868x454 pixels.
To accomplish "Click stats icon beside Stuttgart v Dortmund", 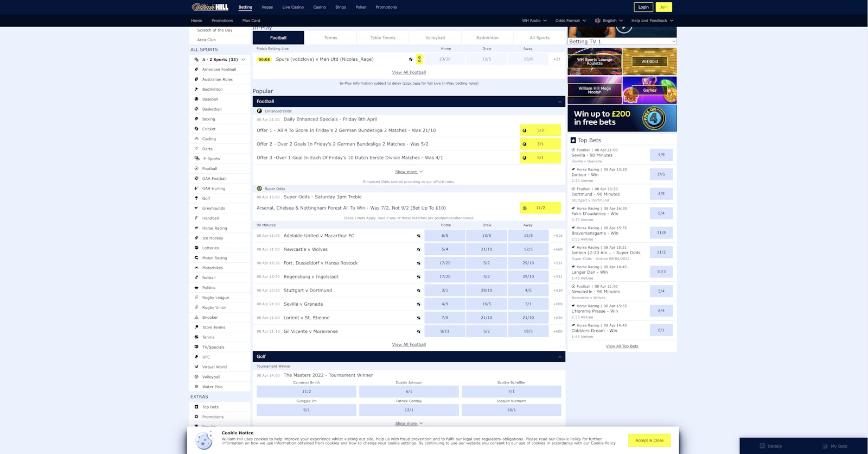I will [x=418, y=291].
